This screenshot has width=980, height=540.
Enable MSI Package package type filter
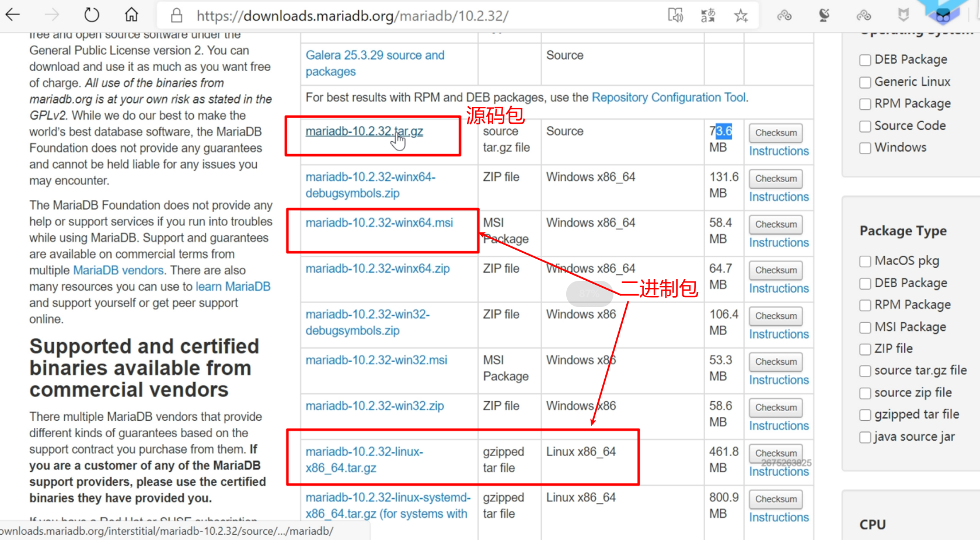(x=865, y=327)
